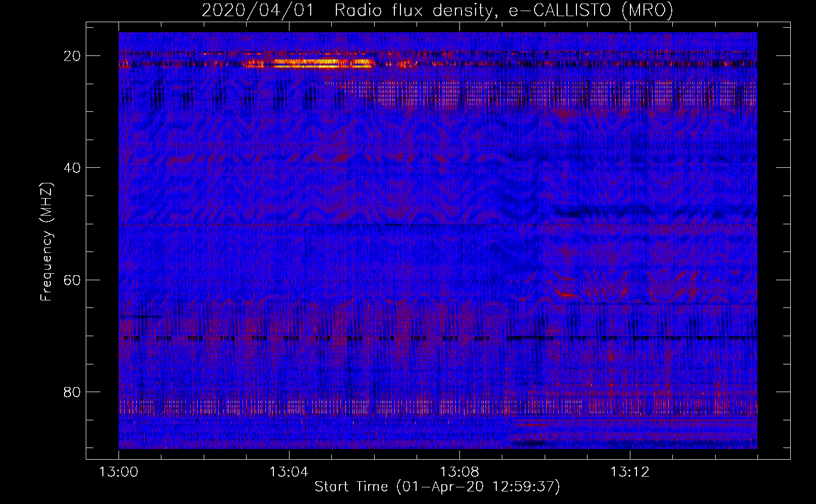Click the '13:00' time tick label
Image resolution: width=816 pixels, height=504 pixels.
pyautogui.click(x=119, y=472)
